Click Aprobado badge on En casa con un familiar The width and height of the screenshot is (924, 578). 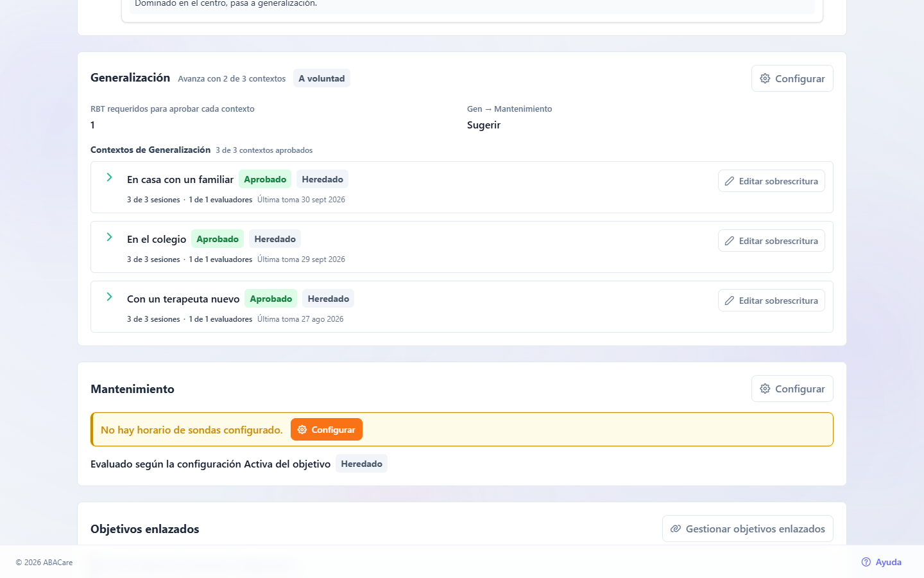[265, 179]
